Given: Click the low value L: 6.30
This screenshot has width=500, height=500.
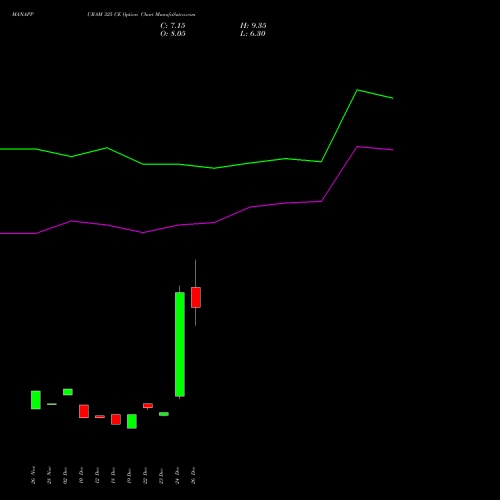Looking at the screenshot, I should [x=253, y=34].
